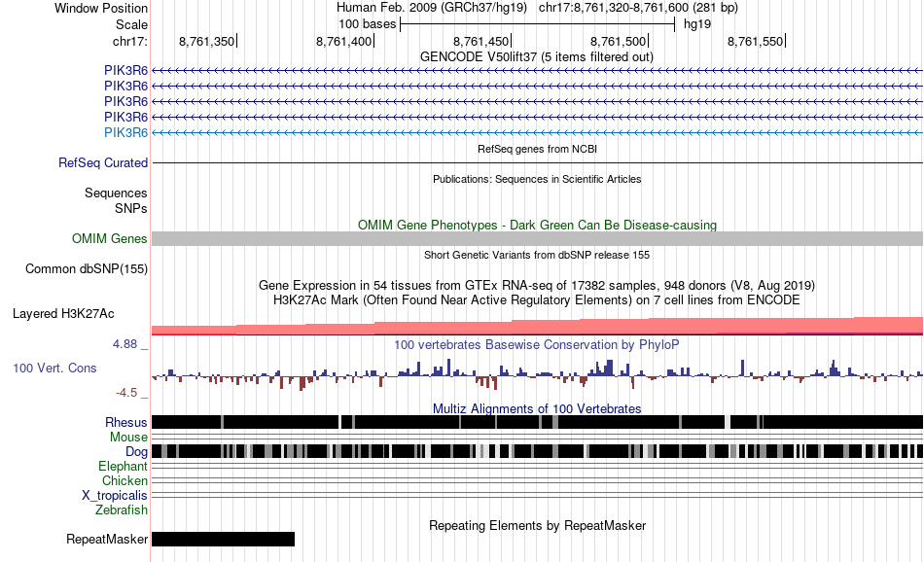924x562 pixels.
Task: Click the -4.5 conservation scale value
Action: click(126, 393)
